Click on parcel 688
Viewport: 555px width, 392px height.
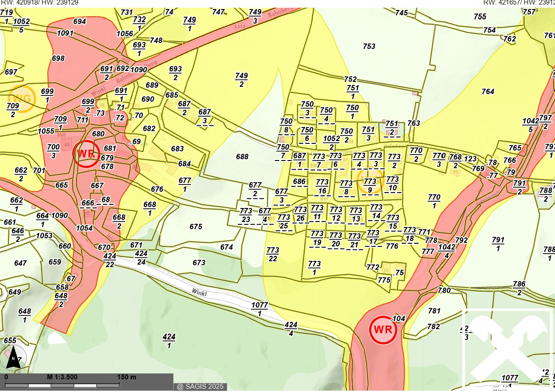point(242,157)
